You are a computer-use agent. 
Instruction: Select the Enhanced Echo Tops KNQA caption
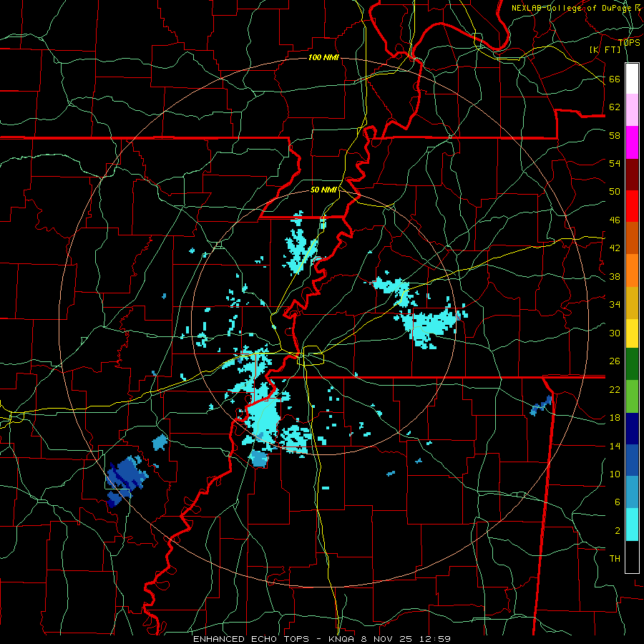322,639
